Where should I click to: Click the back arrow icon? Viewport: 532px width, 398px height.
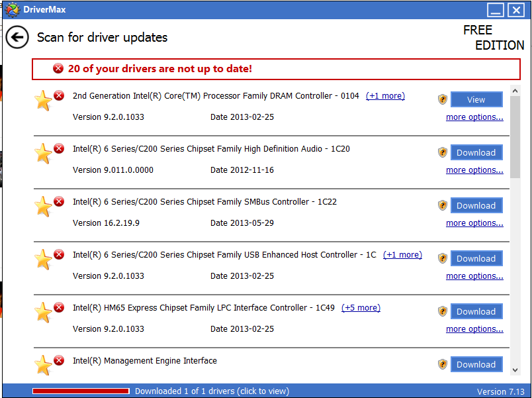point(17,37)
